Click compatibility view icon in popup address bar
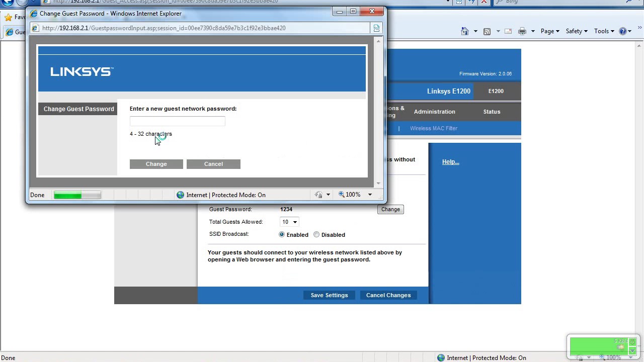 coord(376,28)
